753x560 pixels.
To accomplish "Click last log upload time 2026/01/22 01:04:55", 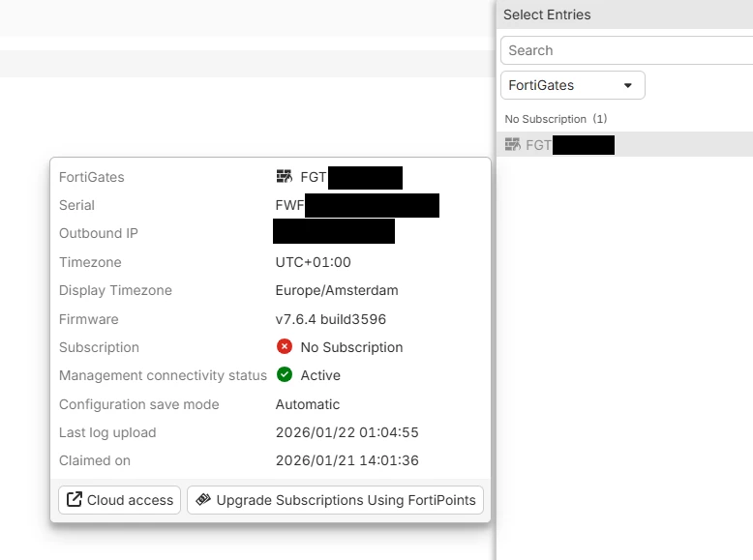I will point(347,432).
